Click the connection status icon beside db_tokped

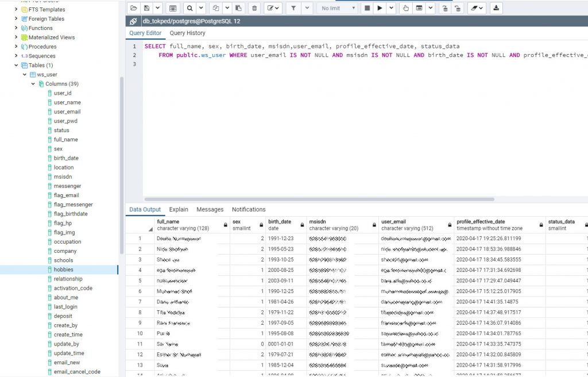(134, 21)
